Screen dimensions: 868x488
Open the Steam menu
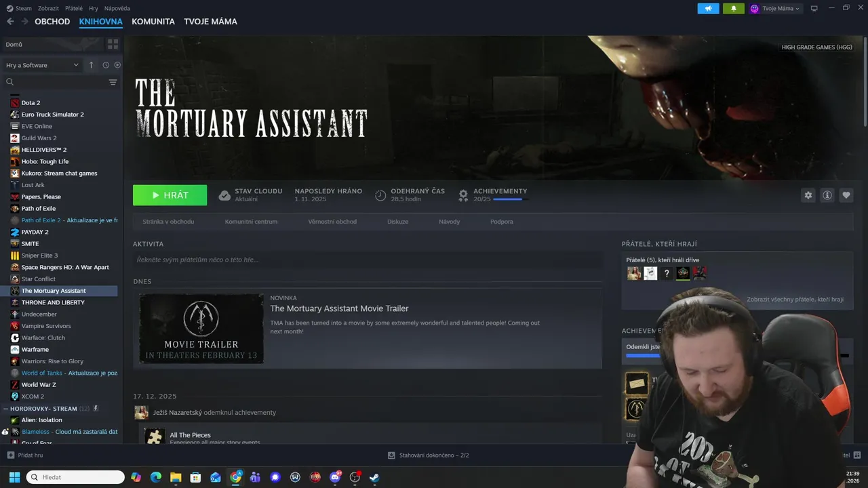tap(19, 8)
